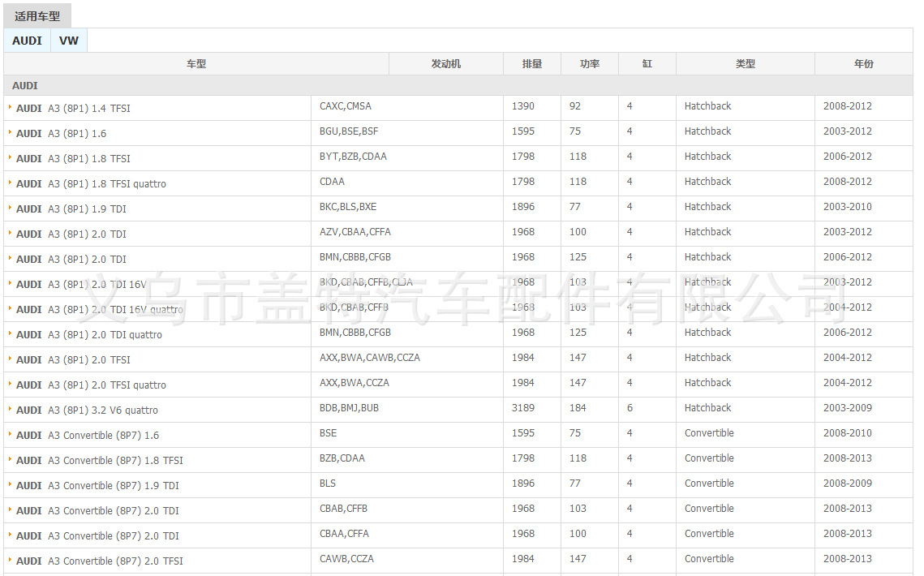
Task: Click the 缸 column header
Action: coord(647,63)
